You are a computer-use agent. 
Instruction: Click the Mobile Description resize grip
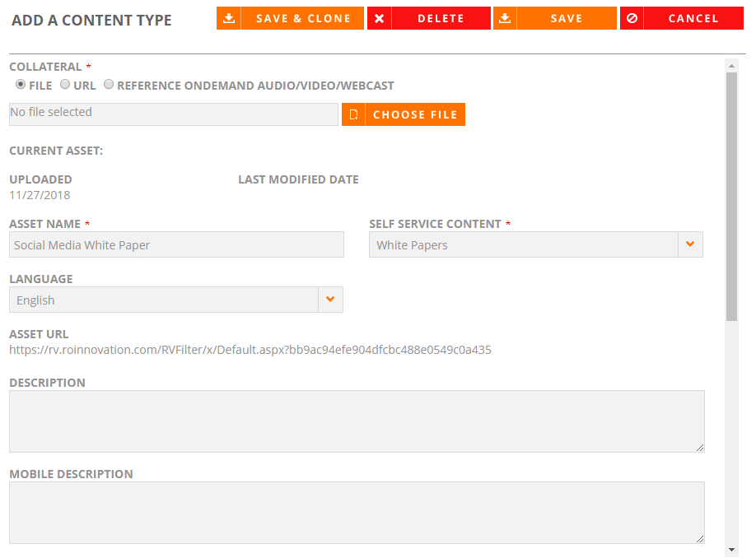coord(700,539)
